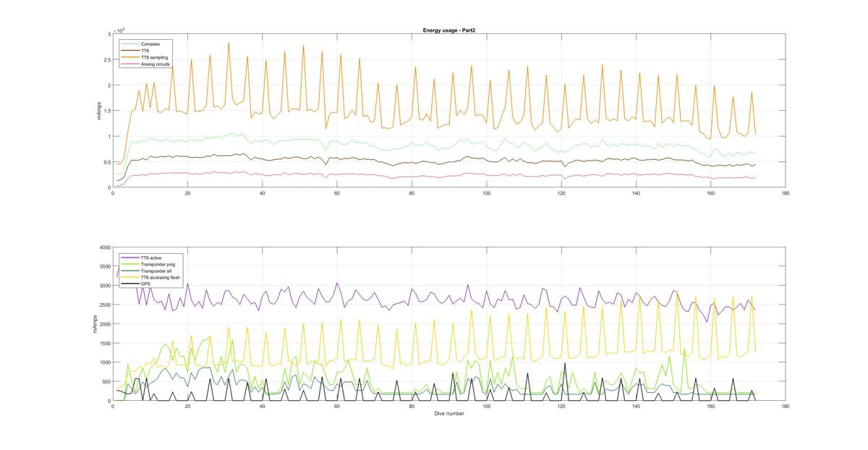
Task: Click the black line sample beside GPS in legend
Action: tap(131, 284)
